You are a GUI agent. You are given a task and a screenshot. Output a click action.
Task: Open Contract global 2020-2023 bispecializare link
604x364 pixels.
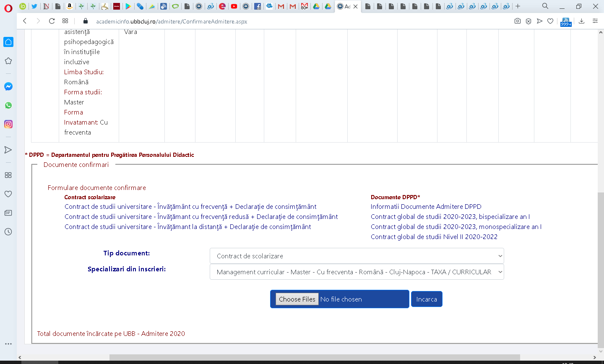[x=450, y=217]
